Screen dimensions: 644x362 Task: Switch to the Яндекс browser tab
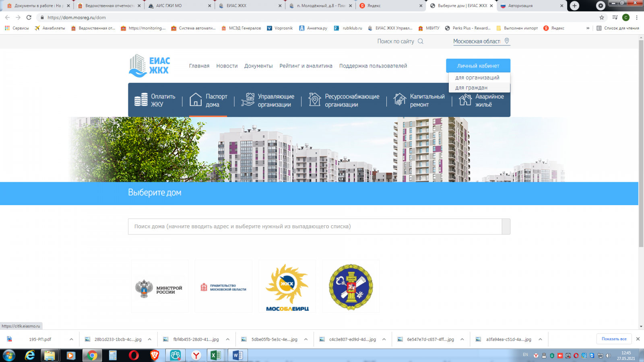390,6
